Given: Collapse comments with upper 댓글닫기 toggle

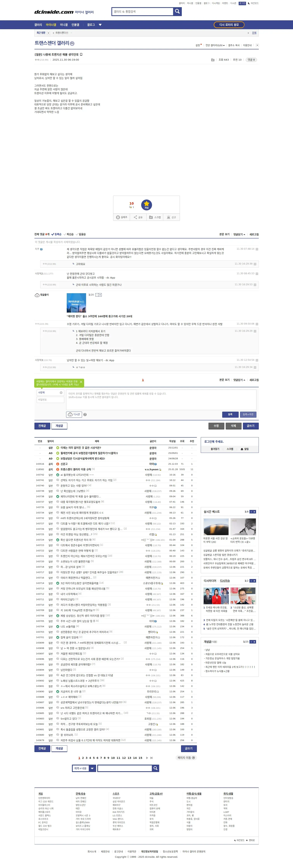Looking at the screenshot, I should click(239, 235).
